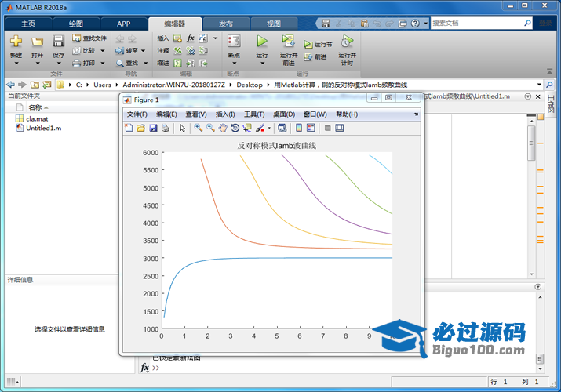Image resolution: width=561 pixels, height=392 pixels.
Task: Click Print Figure icon in Figure 1 toolbar
Action: pos(166,128)
